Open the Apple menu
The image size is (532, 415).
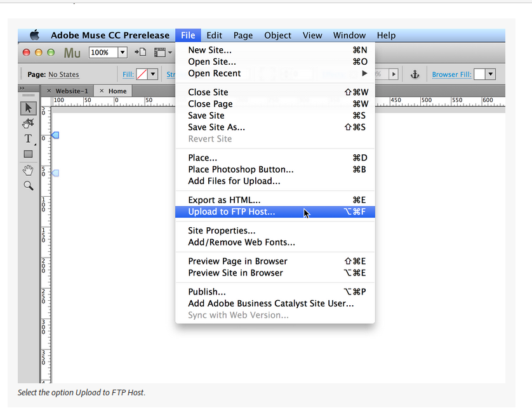(34, 35)
